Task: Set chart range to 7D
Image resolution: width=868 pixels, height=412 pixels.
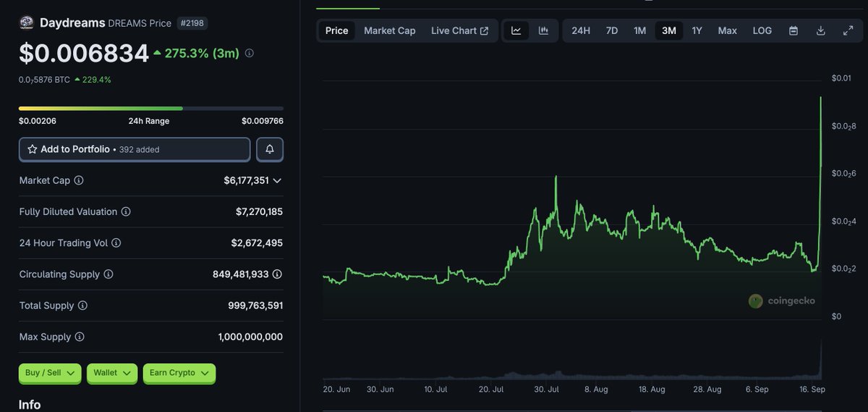Action: click(x=612, y=30)
